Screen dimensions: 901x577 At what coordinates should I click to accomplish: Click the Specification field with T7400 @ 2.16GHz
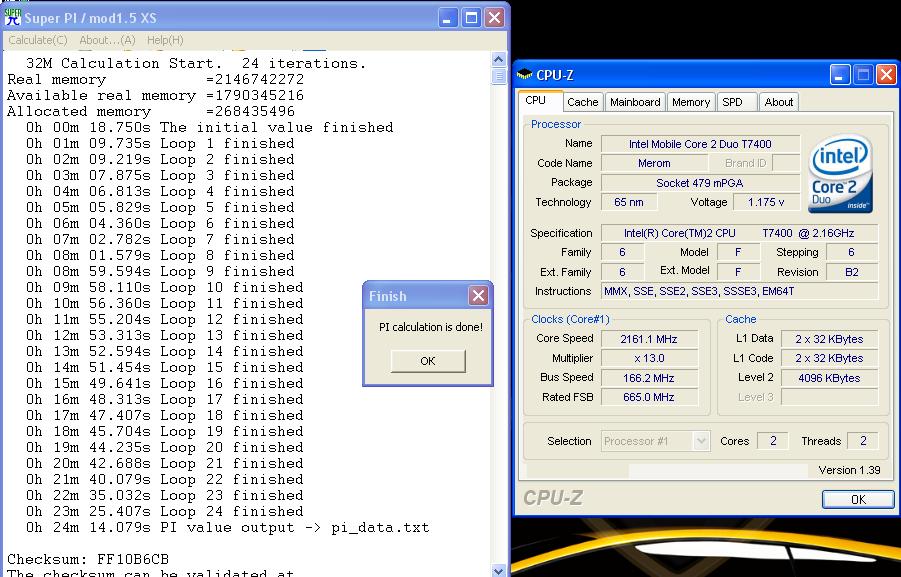click(x=740, y=233)
